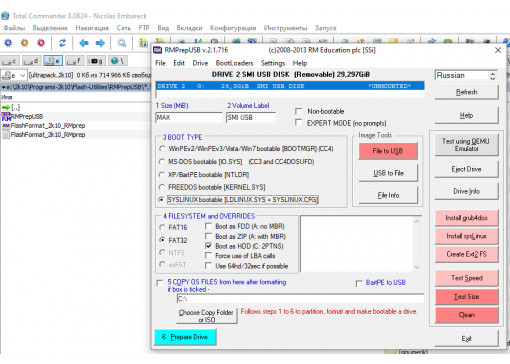Image resolution: width=510 pixels, height=364 pixels.
Task: Click the Test Speed button
Action: [x=466, y=278]
